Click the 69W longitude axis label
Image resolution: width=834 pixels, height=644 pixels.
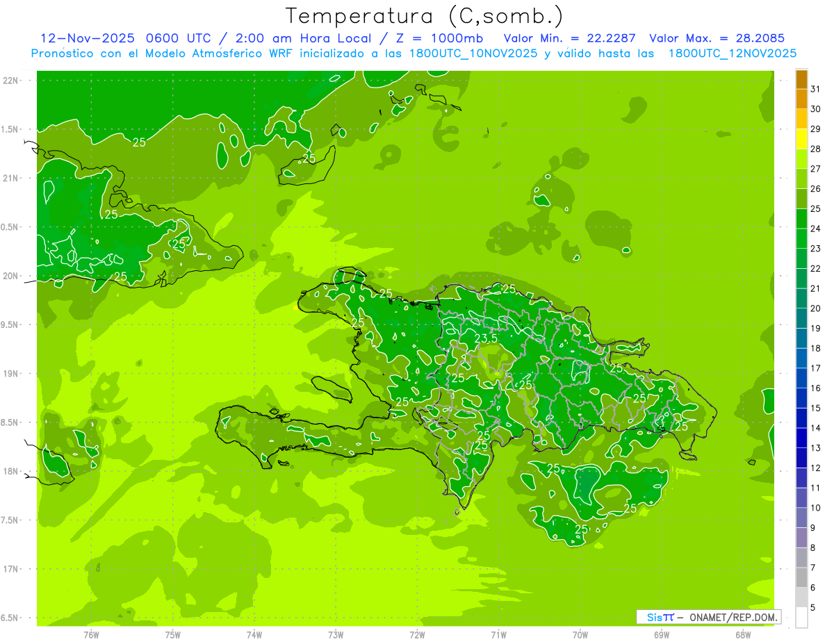pos(662,634)
